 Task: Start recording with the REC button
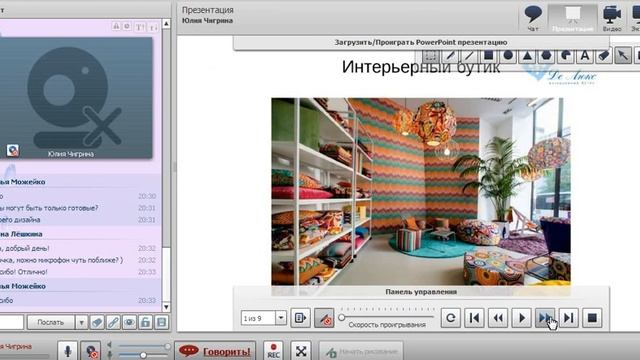click(273, 351)
